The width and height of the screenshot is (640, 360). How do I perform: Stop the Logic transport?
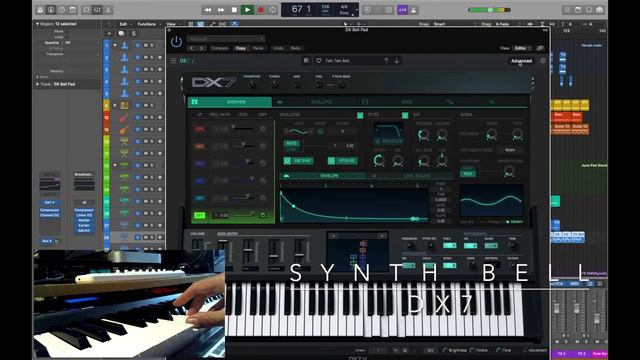tap(234, 10)
